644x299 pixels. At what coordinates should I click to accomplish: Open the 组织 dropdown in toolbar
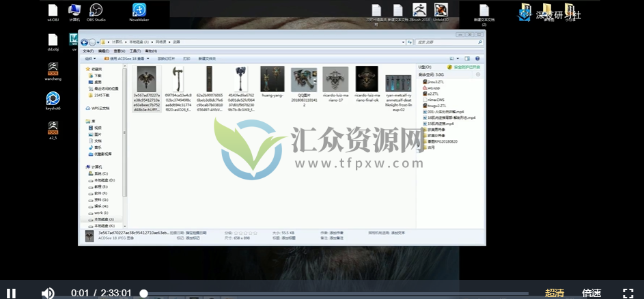90,59
